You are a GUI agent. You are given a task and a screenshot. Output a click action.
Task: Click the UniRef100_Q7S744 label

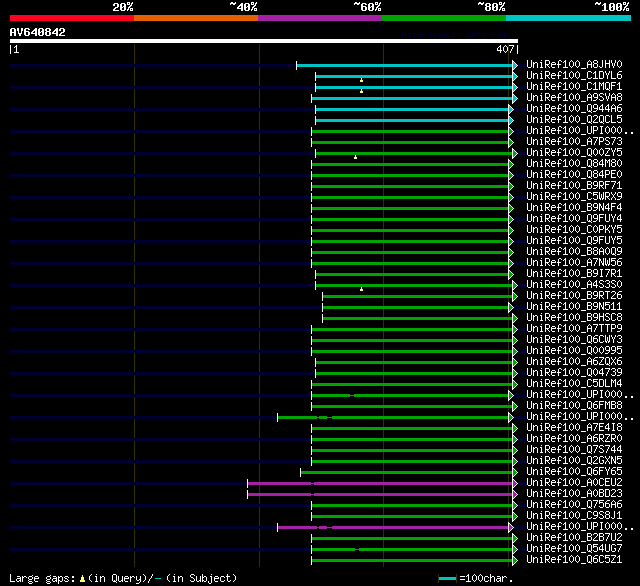[x=574, y=450]
